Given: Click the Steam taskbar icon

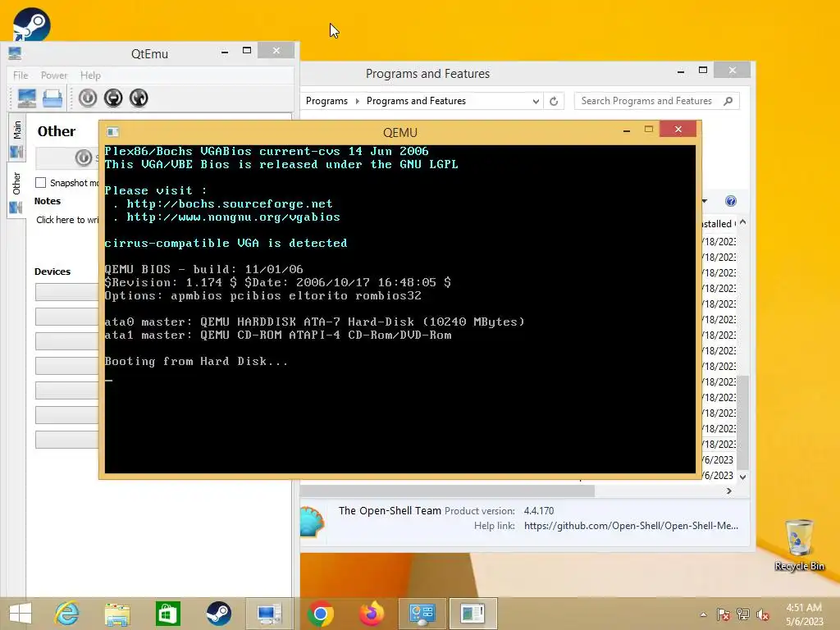Looking at the screenshot, I should [218, 614].
